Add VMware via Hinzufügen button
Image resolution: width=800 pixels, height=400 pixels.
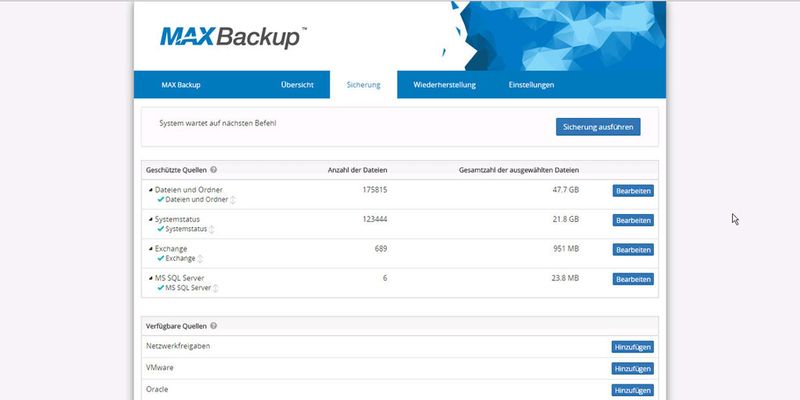(633, 368)
